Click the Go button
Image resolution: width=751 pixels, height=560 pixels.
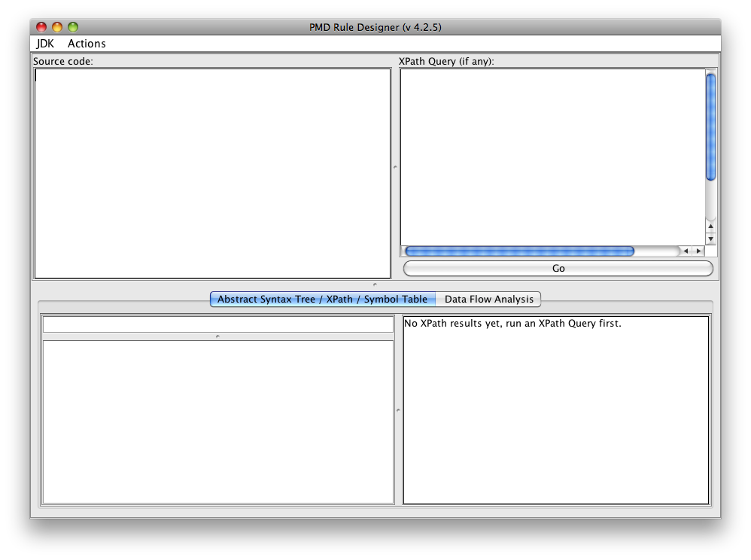click(558, 268)
